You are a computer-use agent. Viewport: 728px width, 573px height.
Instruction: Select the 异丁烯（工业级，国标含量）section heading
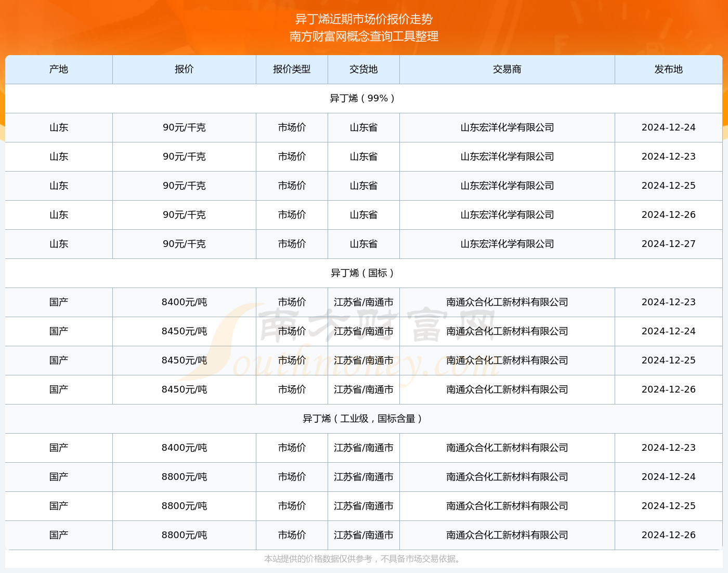point(363,419)
